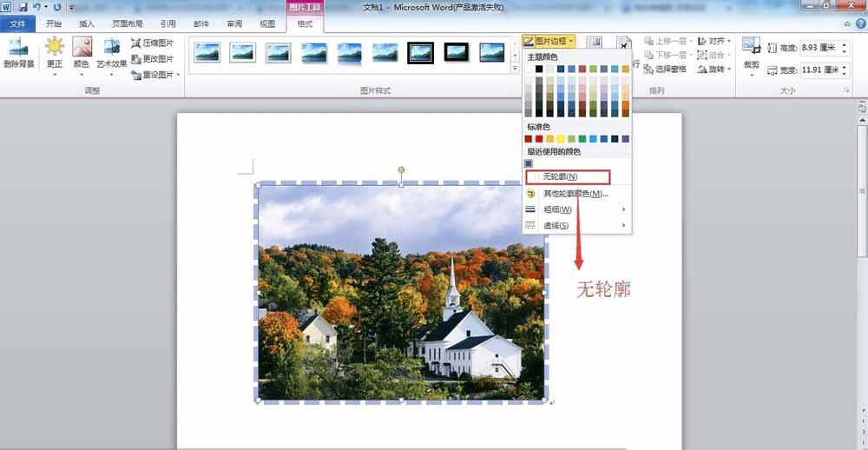
Task: Switch to the Mailings (邮件) tab
Action: pos(201,23)
